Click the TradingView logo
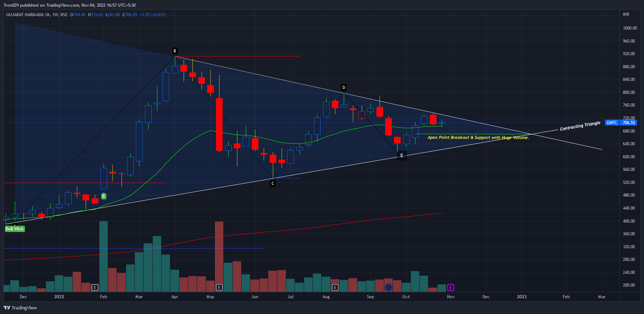644x314 pixels. pyautogui.click(x=20, y=308)
